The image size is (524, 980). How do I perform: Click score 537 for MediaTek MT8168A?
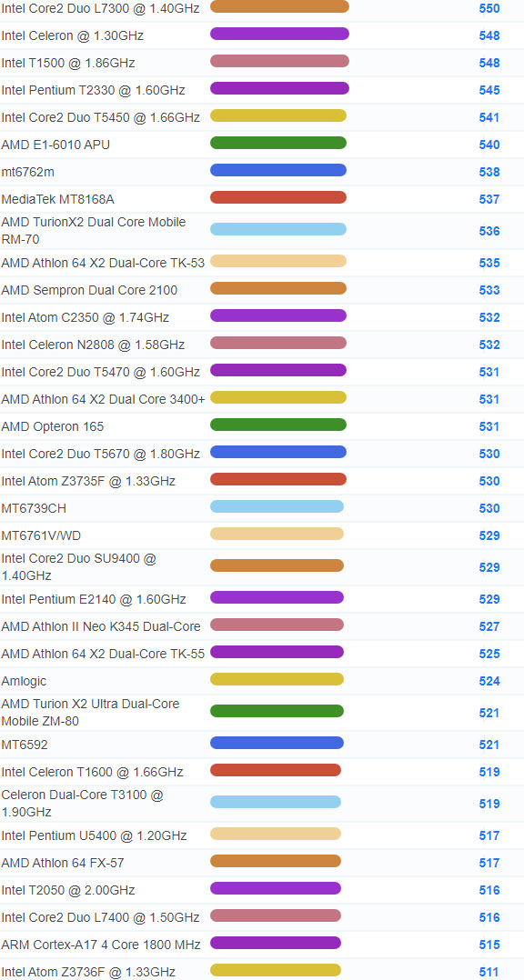(489, 199)
